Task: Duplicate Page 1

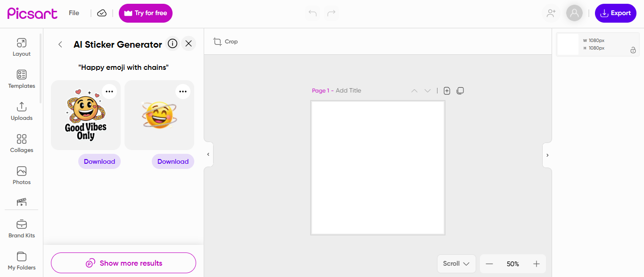Action: (460, 91)
